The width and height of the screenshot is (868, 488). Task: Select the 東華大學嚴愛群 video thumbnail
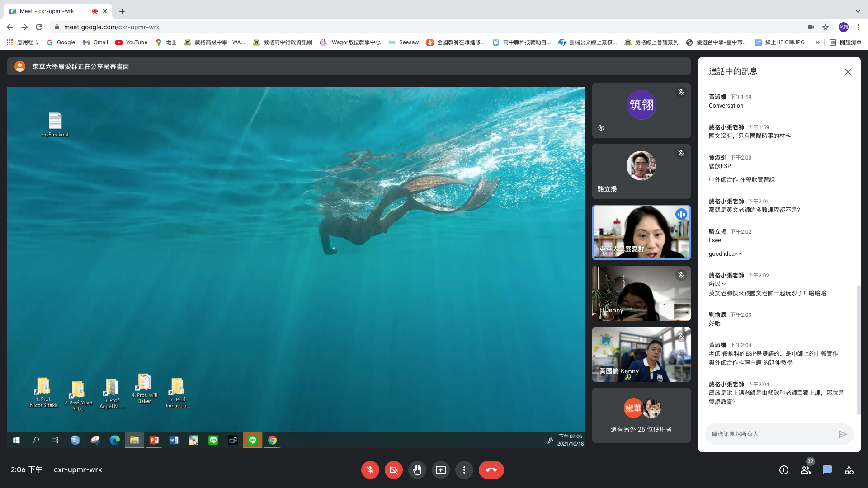641,233
